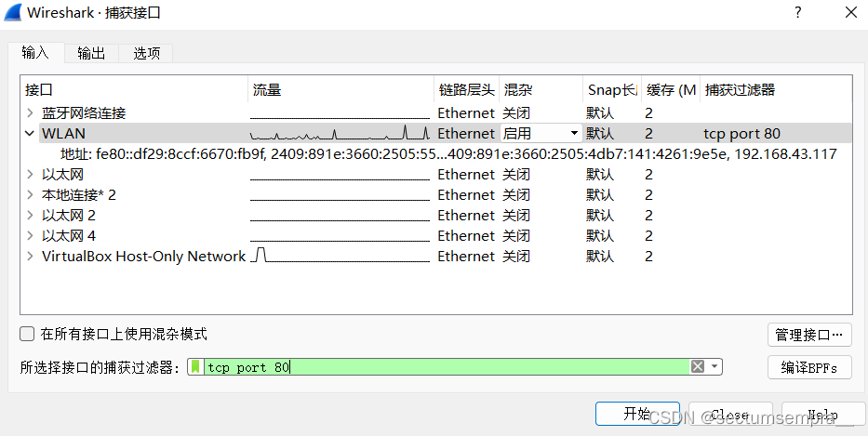Switch to the 选项 tab

[147, 53]
